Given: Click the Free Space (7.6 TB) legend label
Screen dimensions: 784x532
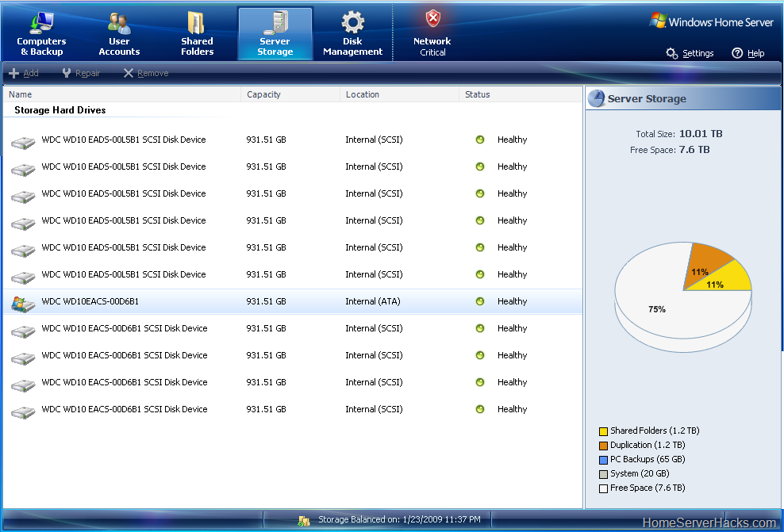Looking at the screenshot, I should [x=648, y=488].
